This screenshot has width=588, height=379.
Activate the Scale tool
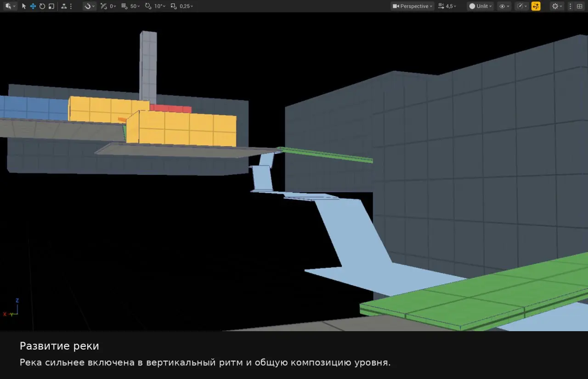(51, 6)
